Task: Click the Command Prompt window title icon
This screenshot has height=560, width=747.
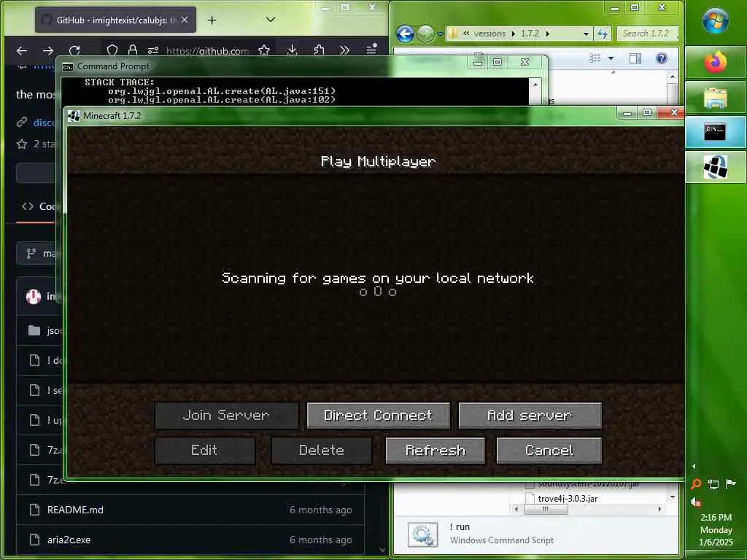Action: (x=68, y=66)
